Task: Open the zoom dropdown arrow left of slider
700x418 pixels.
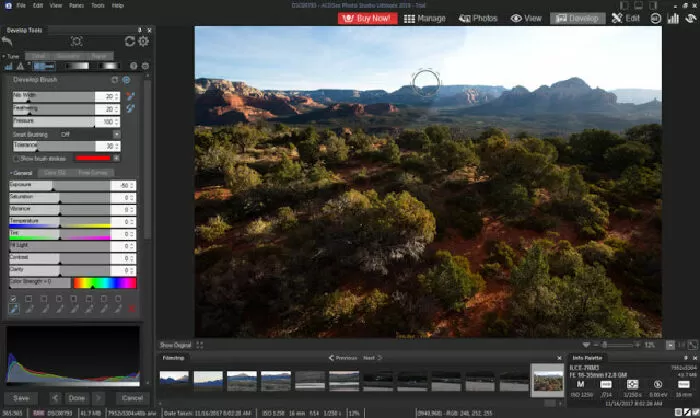Action: tap(586, 345)
